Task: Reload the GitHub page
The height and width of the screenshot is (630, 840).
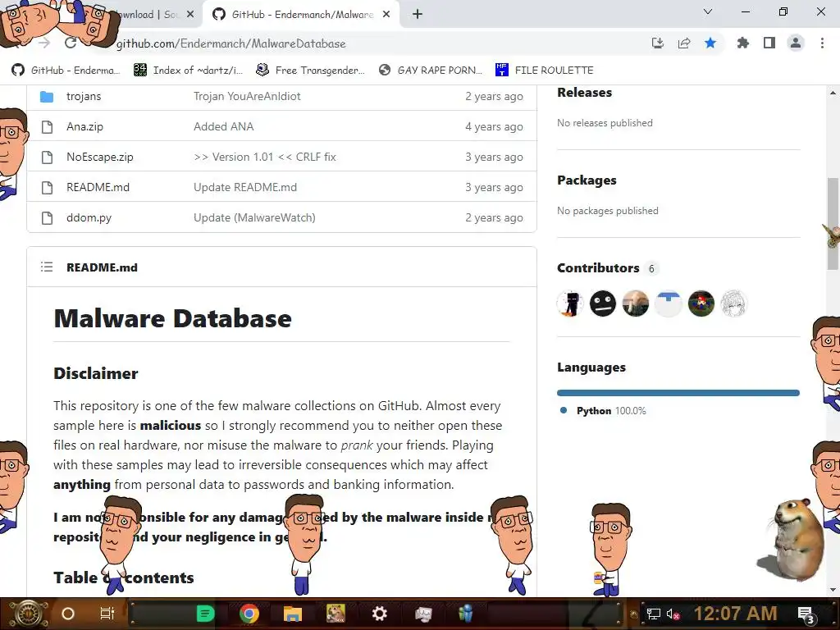Action: click(71, 43)
